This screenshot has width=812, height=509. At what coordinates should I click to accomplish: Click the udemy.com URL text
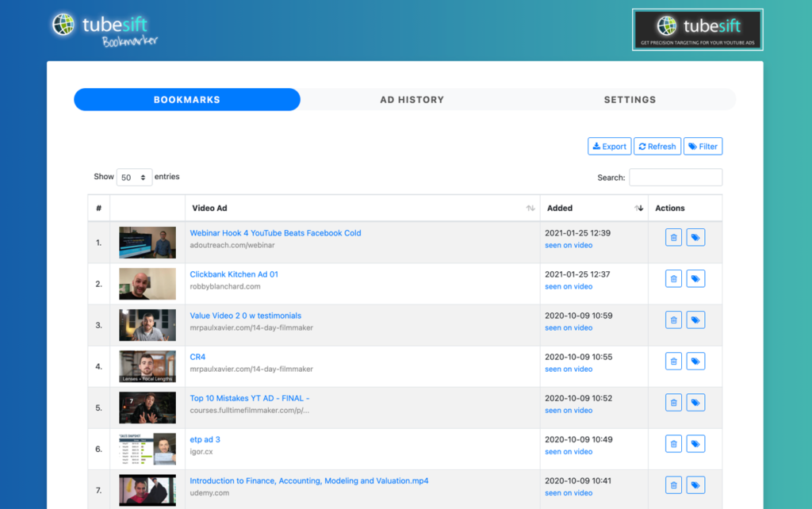[209, 493]
